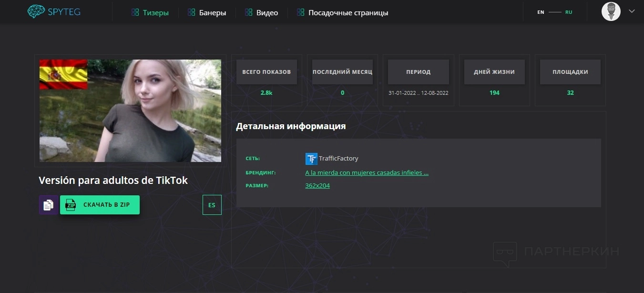Click the ES language tag
644x293 pixels.
(x=212, y=205)
